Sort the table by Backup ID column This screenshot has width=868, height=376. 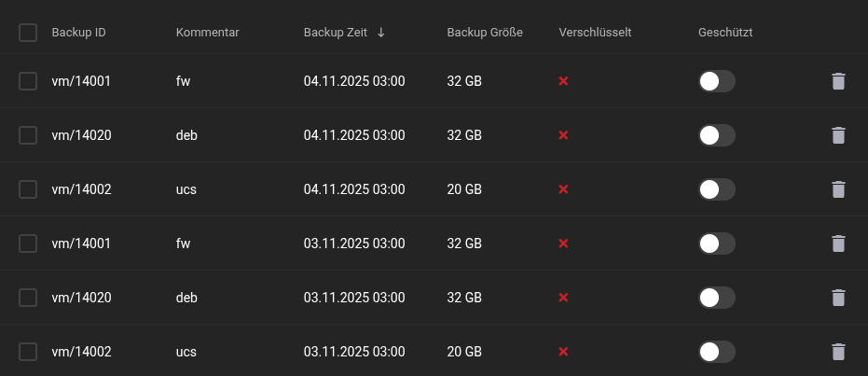78,33
